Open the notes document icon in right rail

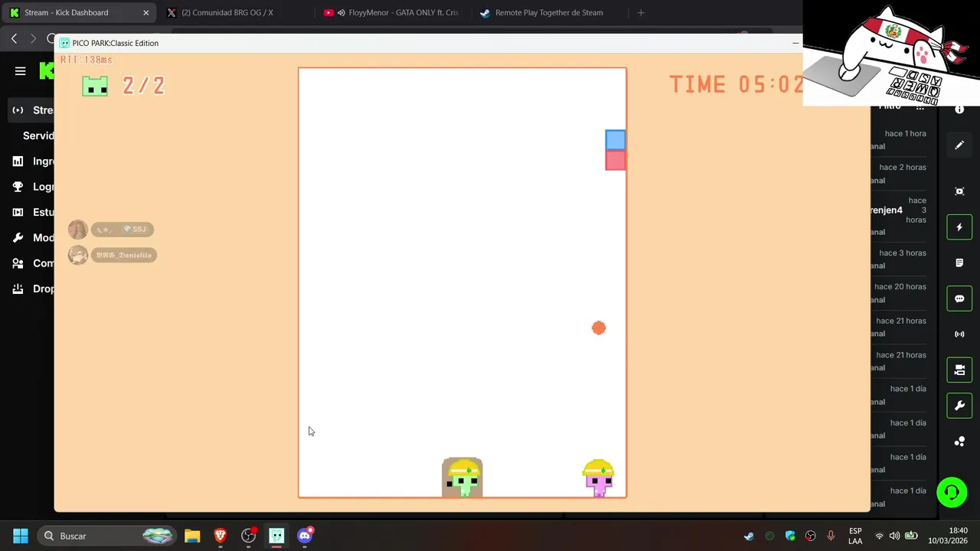click(x=959, y=263)
